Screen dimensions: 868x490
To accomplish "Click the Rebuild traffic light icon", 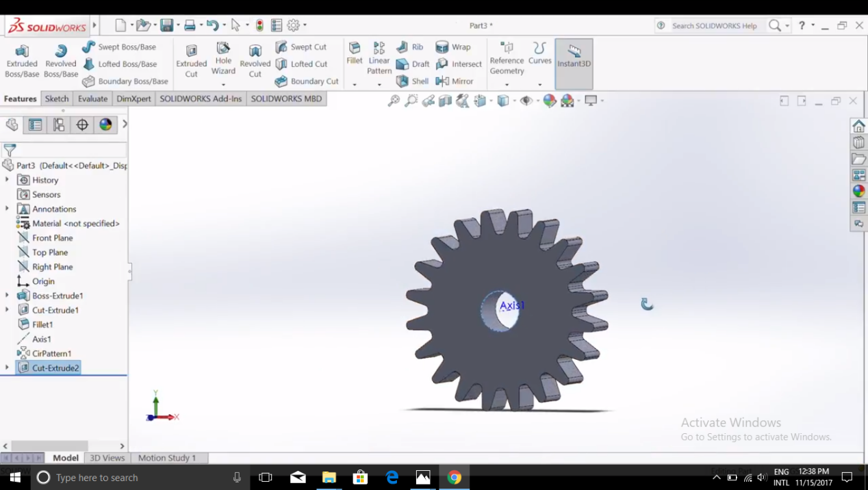I will [x=259, y=25].
